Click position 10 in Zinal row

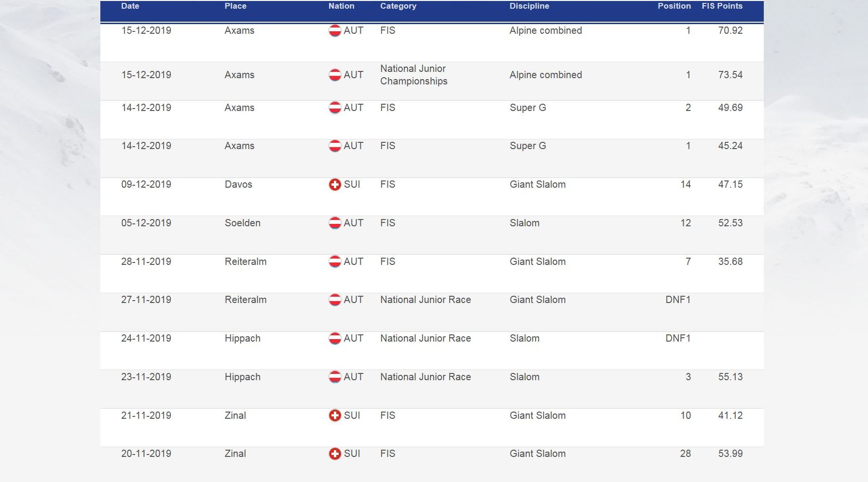coord(686,415)
